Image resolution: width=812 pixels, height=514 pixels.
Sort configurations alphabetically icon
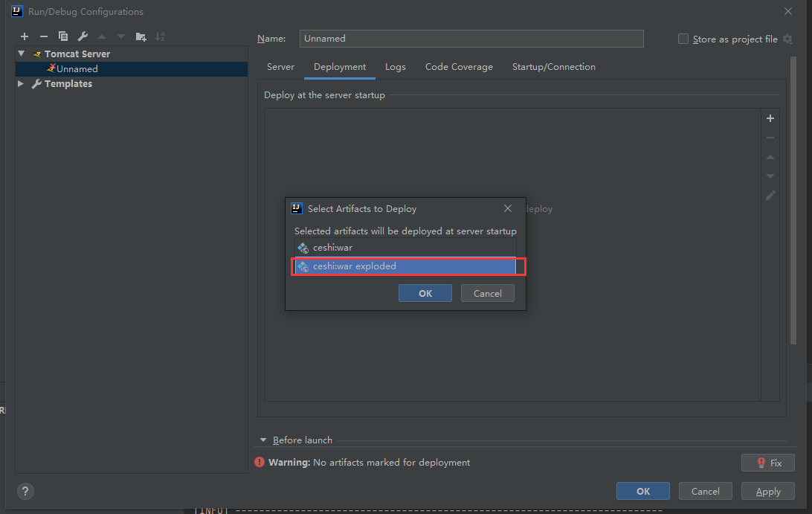point(160,36)
